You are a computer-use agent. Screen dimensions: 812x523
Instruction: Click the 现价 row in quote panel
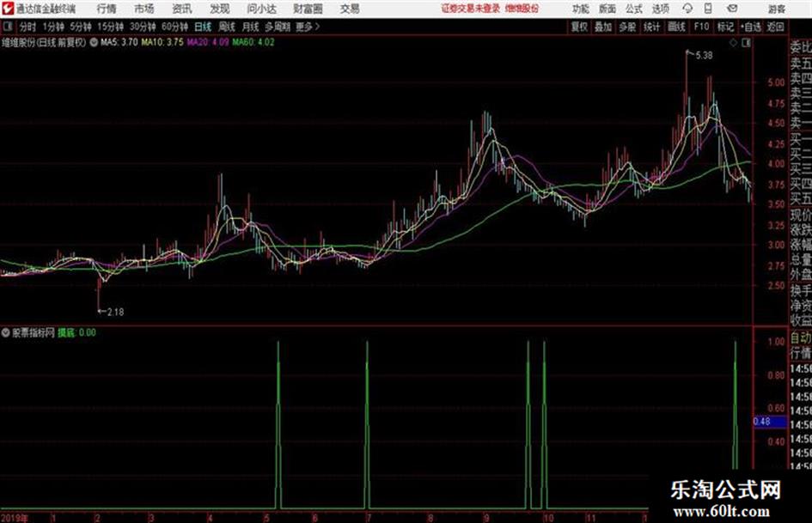[x=801, y=216]
